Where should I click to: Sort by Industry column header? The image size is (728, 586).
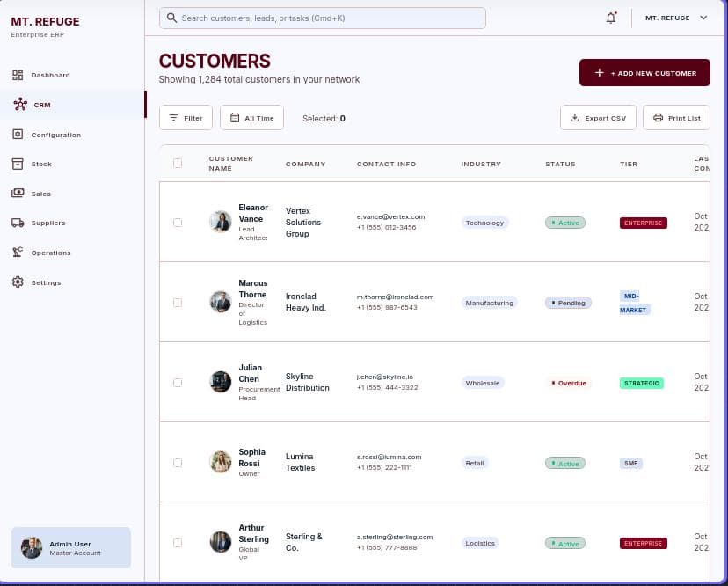(481, 164)
